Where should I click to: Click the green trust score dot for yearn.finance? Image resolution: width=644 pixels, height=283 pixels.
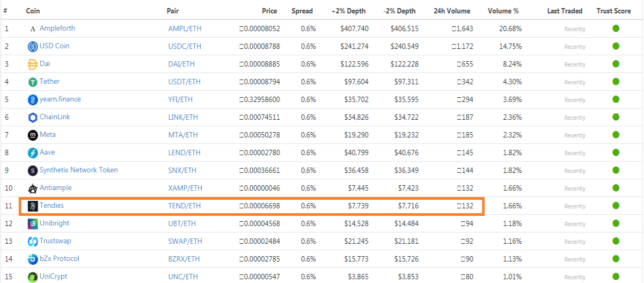pyautogui.click(x=616, y=99)
